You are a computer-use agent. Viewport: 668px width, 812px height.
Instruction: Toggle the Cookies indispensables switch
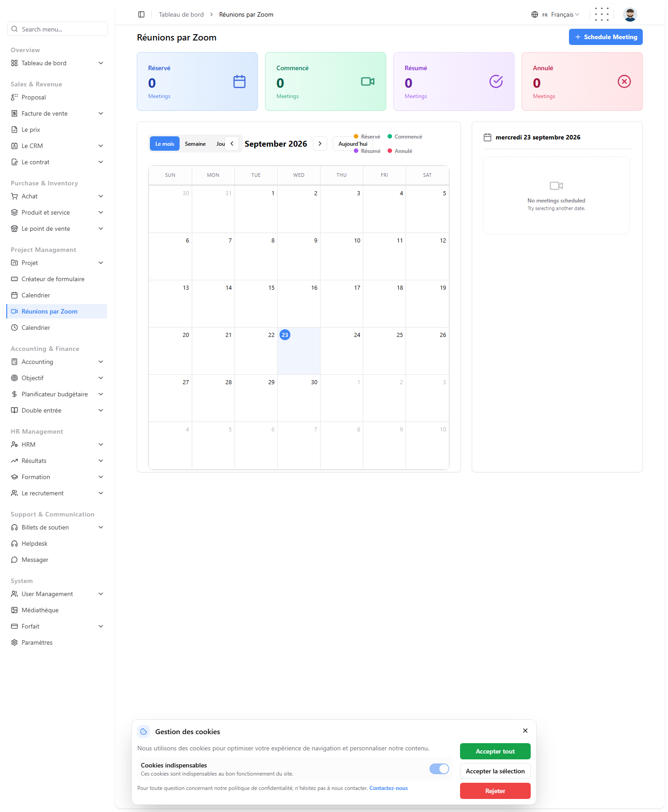pyautogui.click(x=439, y=769)
